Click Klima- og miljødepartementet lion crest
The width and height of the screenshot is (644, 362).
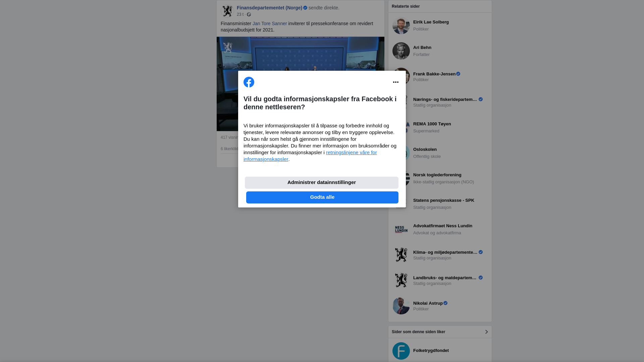[401, 255]
